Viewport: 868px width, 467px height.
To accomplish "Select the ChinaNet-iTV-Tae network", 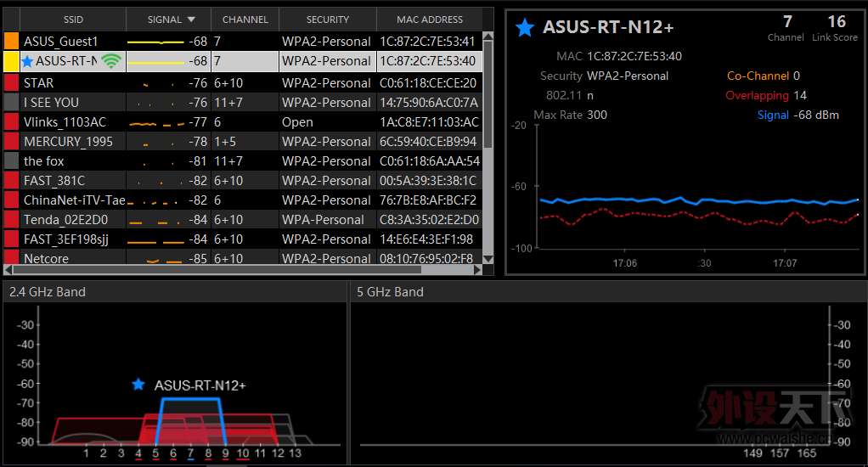I will (243, 200).
